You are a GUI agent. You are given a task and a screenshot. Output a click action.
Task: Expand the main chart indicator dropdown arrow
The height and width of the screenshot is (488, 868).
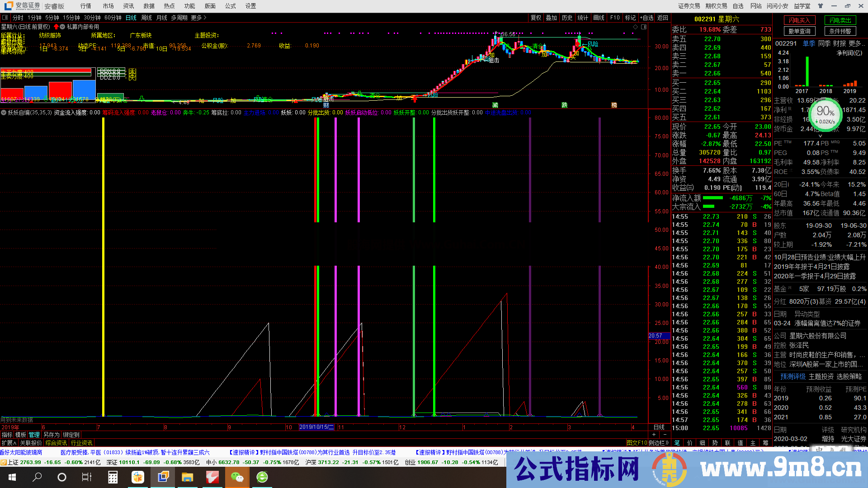tap(62, 27)
